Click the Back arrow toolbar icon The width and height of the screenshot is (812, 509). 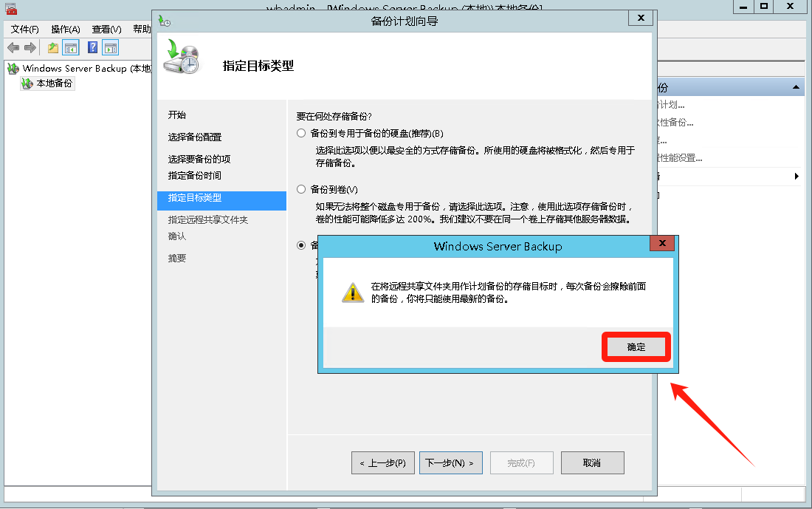point(13,48)
